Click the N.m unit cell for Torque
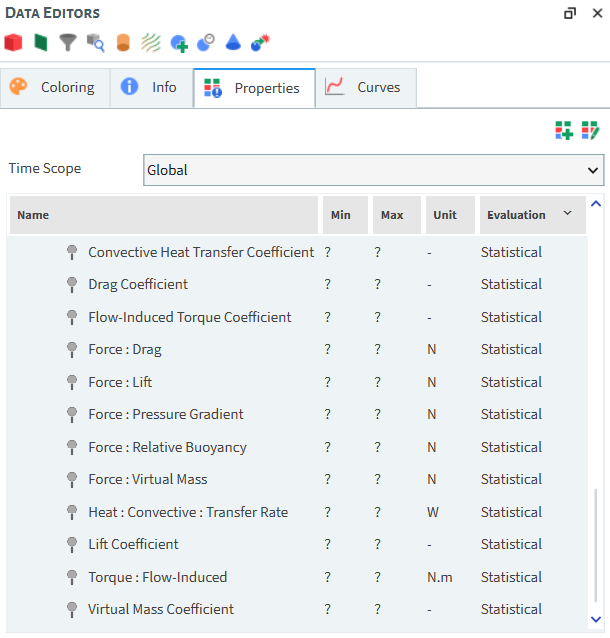 439,577
